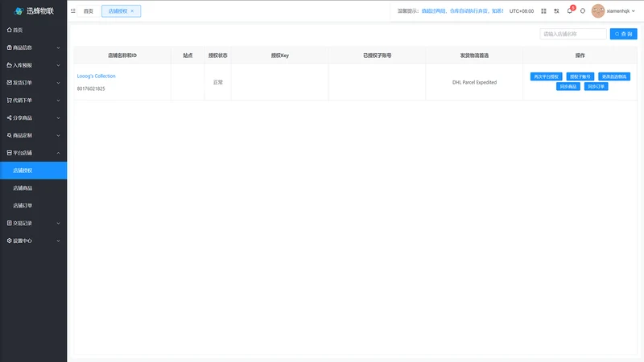Click the 入库预报 icon in sidebar
This screenshot has width=644, height=362.
pos(10,65)
